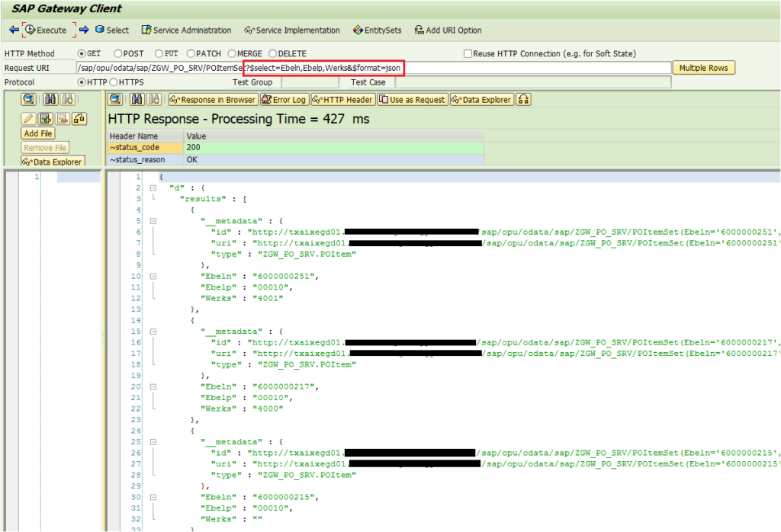Click the Multiple Rows button

[x=703, y=67]
